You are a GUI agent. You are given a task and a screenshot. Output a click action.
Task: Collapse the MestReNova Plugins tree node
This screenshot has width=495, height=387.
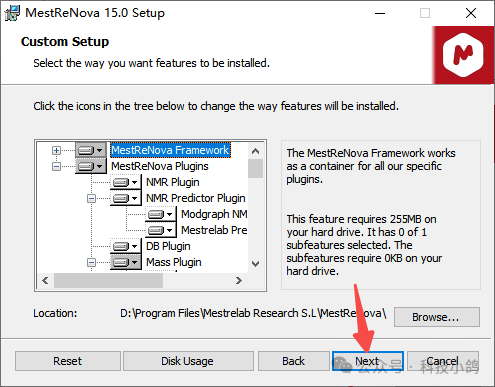pyautogui.click(x=56, y=166)
